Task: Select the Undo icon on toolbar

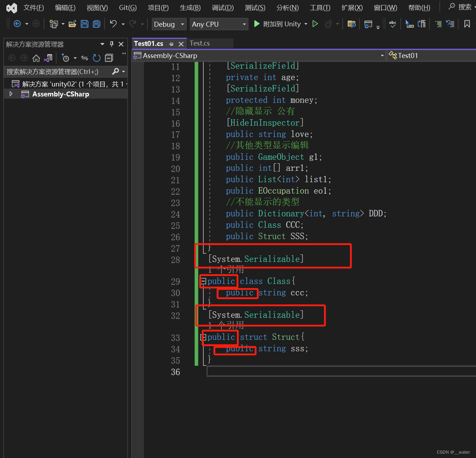Action: point(113,24)
